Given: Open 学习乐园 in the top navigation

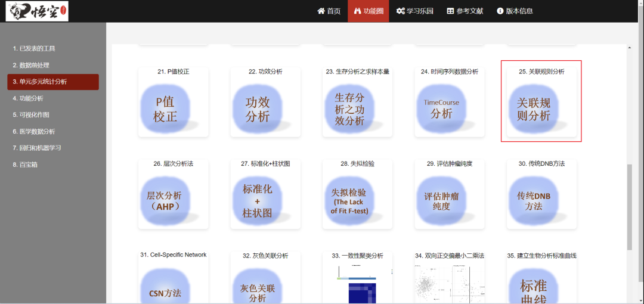Looking at the screenshot, I should pyautogui.click(x=415, y=11).
